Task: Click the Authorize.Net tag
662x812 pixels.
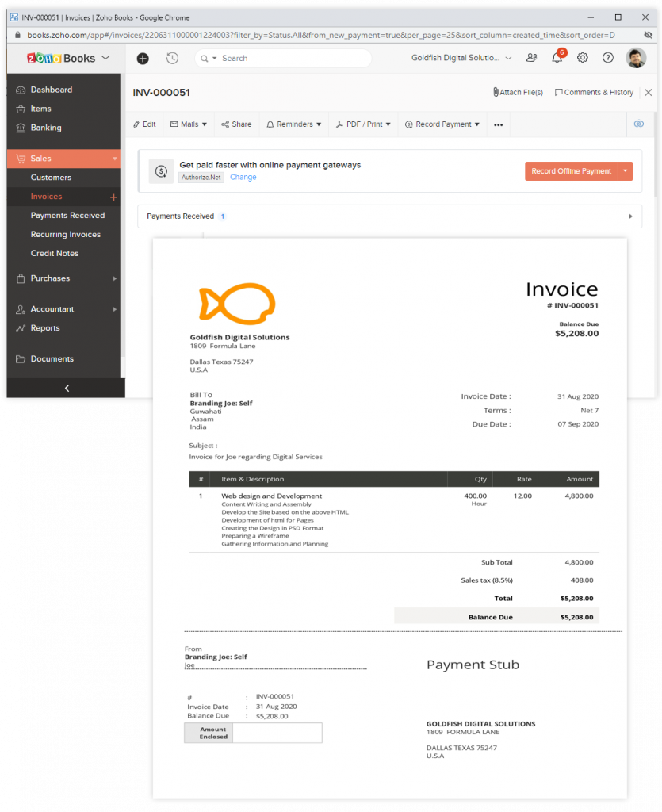Action: [201, 177]
